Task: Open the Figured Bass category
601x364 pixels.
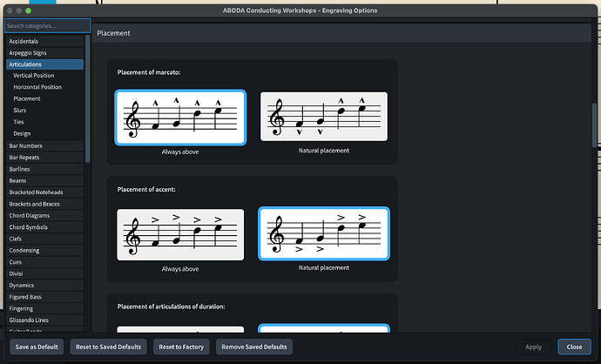Action: [x=44, y=297]
